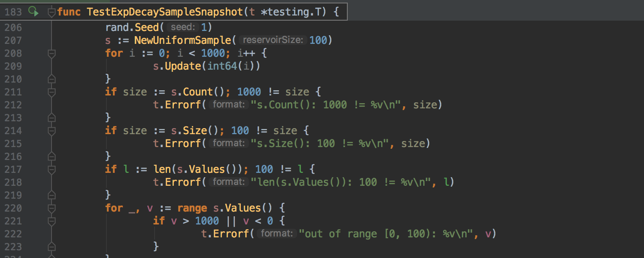Click the 'format:' hint on line 218
This screenshot has width=644, height=258.
pos(229,182)
